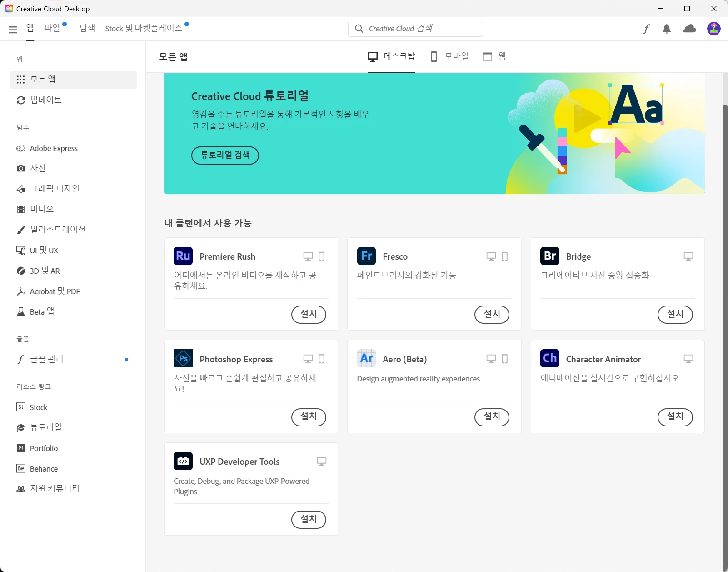This screenshot has height=572, width=728.
Task: Click the Character Animator app icon
Action: pyautogui.click(x=550, y=359)
